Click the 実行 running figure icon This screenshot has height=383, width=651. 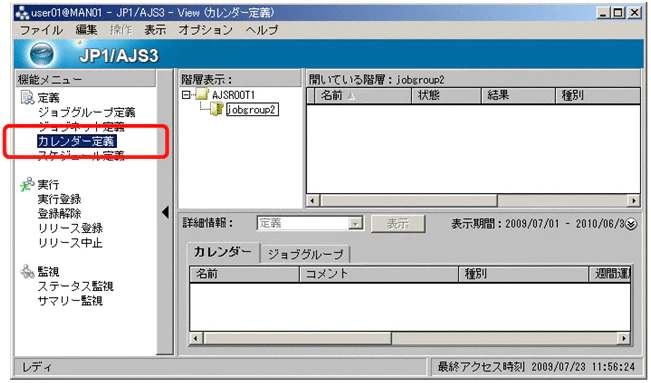[x=27, y=184]
